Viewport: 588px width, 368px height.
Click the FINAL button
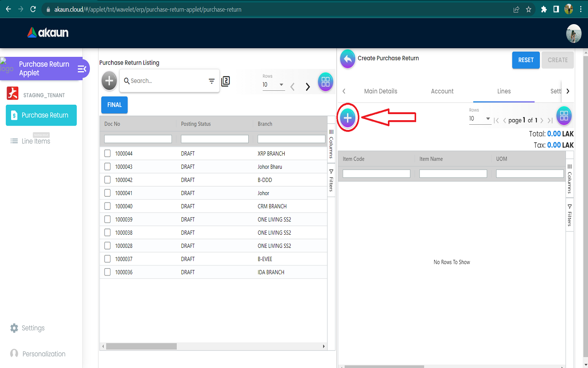114,105
